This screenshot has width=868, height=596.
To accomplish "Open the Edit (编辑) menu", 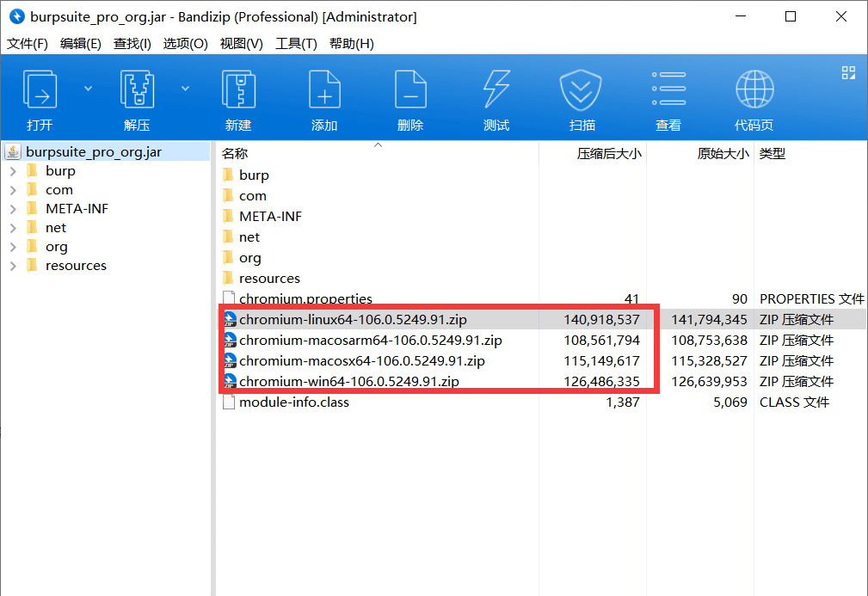I will [x=80, y=44].
